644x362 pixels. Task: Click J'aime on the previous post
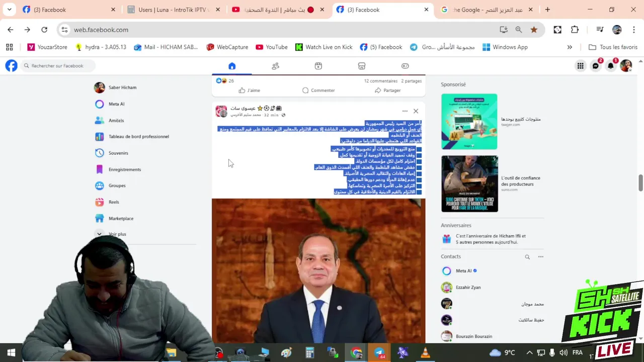coord(250,90)
